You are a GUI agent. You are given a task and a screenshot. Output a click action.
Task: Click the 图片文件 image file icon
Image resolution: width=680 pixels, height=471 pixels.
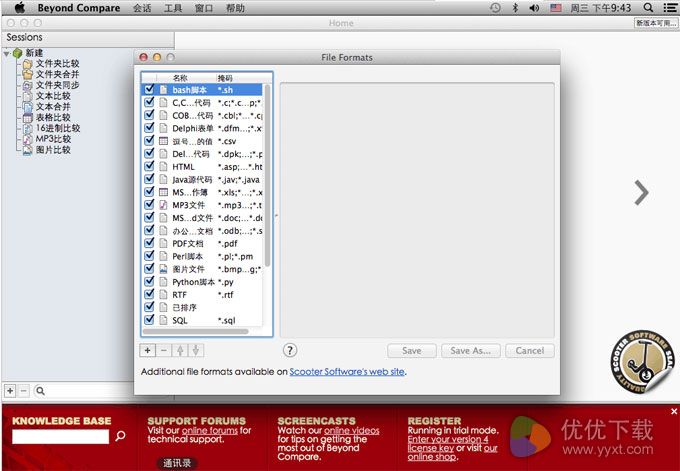point(163,269)
